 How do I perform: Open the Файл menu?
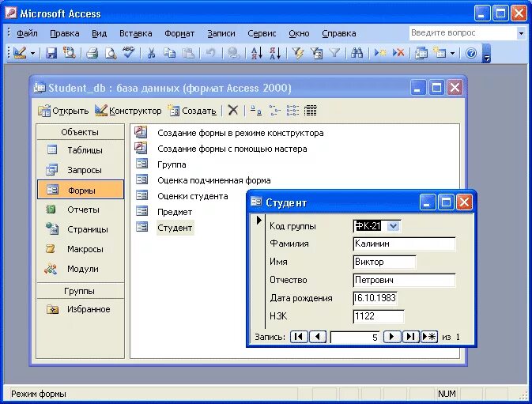tap(27, 33)
